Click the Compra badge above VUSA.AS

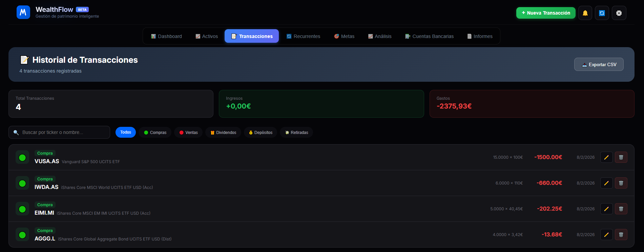45,153
